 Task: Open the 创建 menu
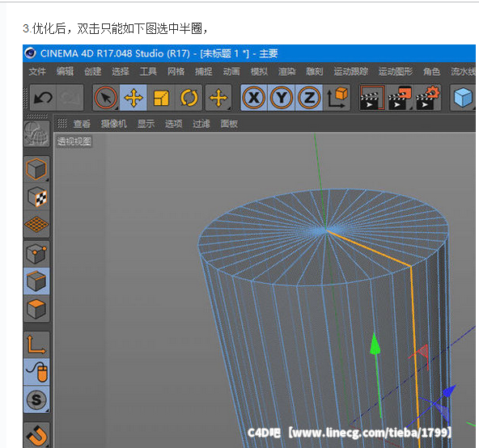(93, 71)
